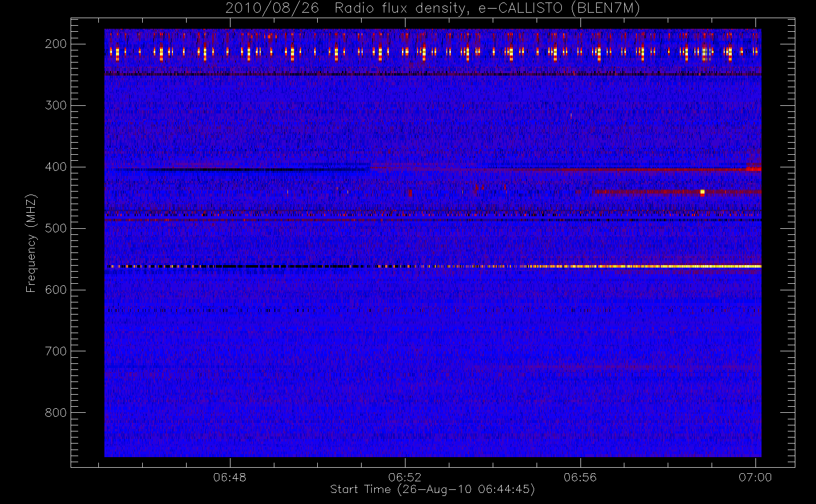Click the 07:00 time tick label
This screenshot has width=816, height=504.
click(x=755, y=477)
